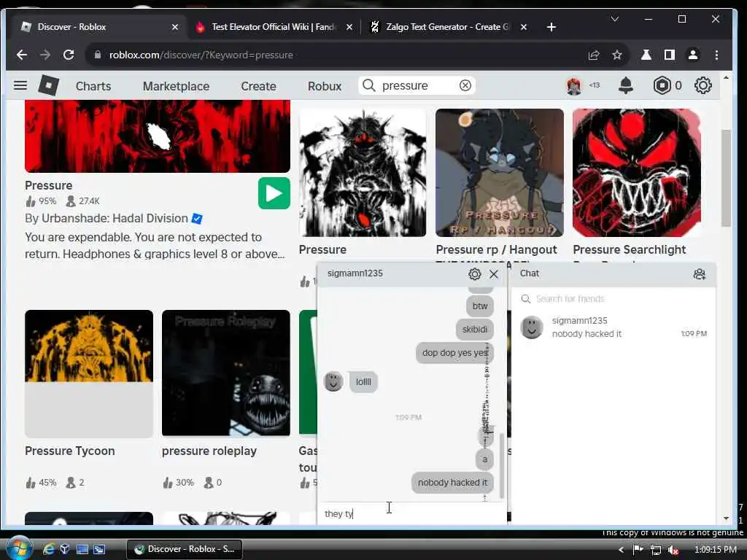Close the Test Elevator Wiki tab
747x560 pixels.
pyautogui.click(x=349, y=27)
